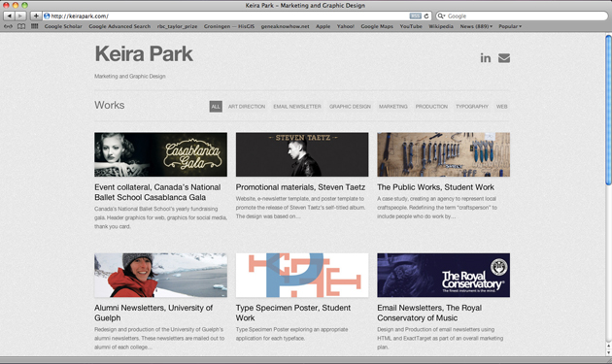Filter works by Typography
The height and width of the screenshot is (364, 612).
[472, 107]
